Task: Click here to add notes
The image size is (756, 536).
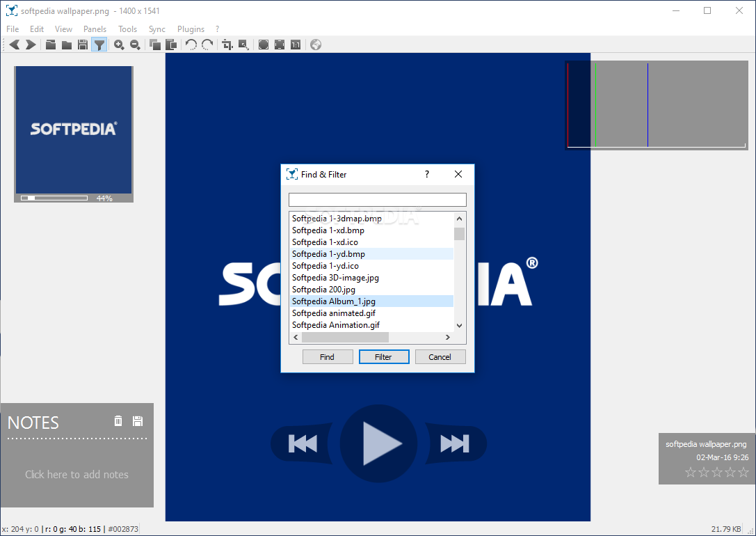Action: pyautogui.click(x=77, y=475)
